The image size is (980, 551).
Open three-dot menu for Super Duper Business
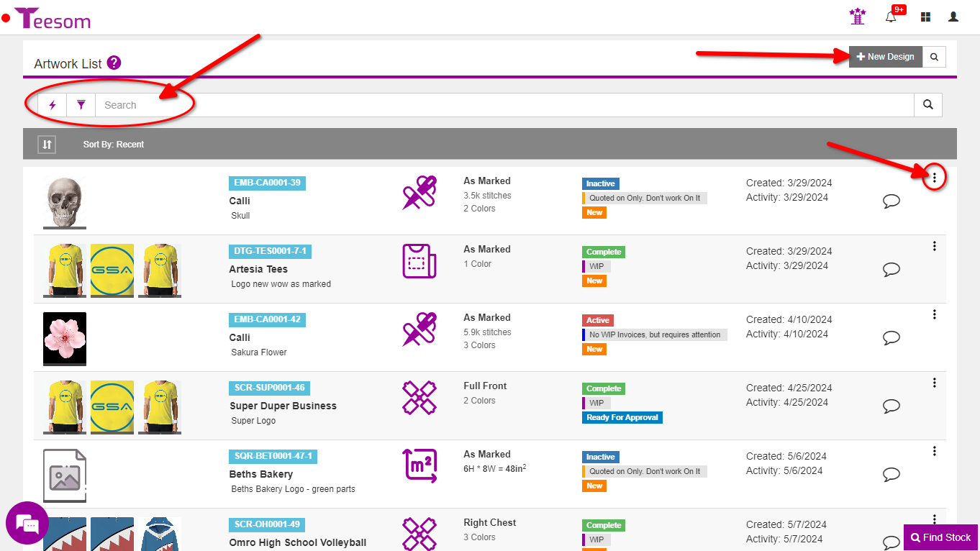click(934, 383)
